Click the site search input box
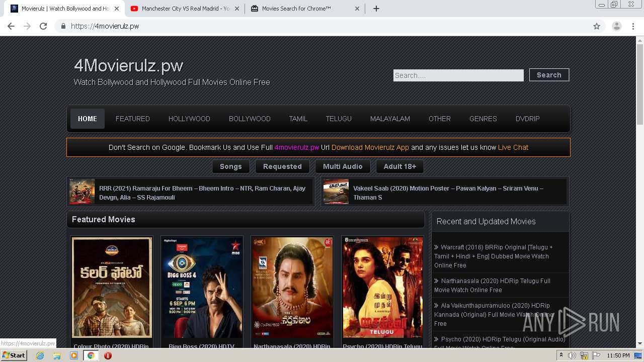The image size is (644, 362). 458,75
